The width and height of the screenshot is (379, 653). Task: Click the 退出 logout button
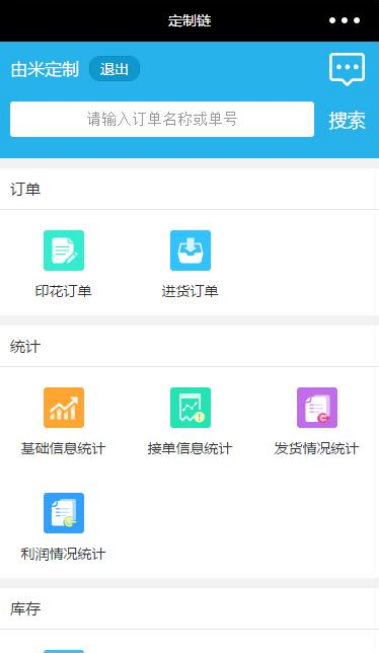point(114,69)
